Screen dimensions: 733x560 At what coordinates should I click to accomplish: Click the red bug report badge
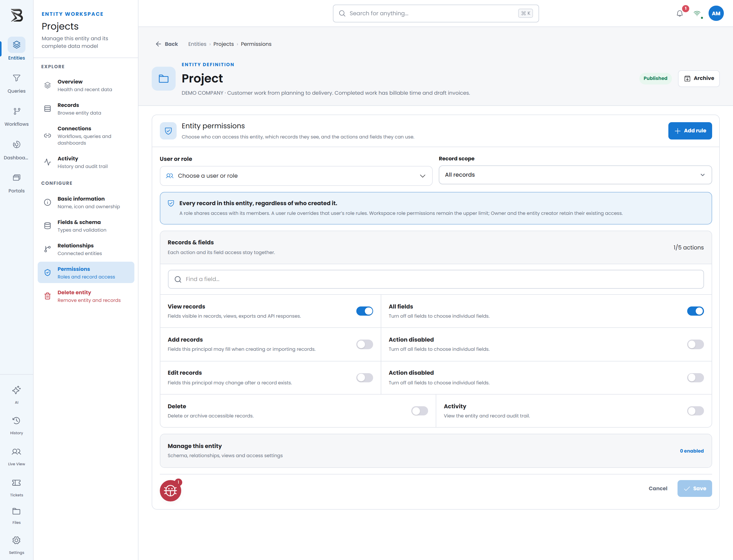point(170,490)
